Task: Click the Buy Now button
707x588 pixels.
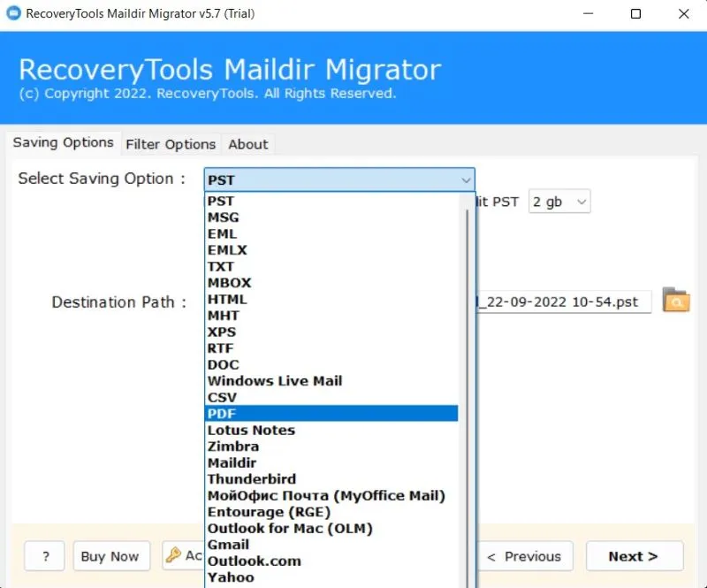Action: tap(110, 556)
